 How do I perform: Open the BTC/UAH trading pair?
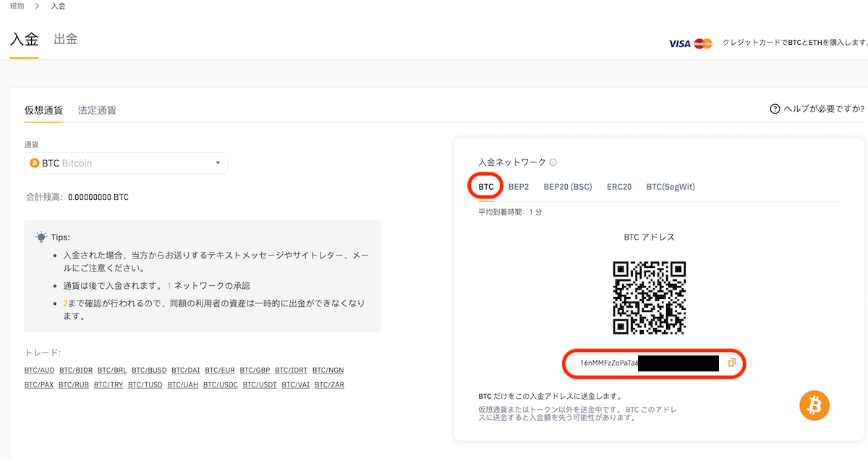[x=182, y=384]
